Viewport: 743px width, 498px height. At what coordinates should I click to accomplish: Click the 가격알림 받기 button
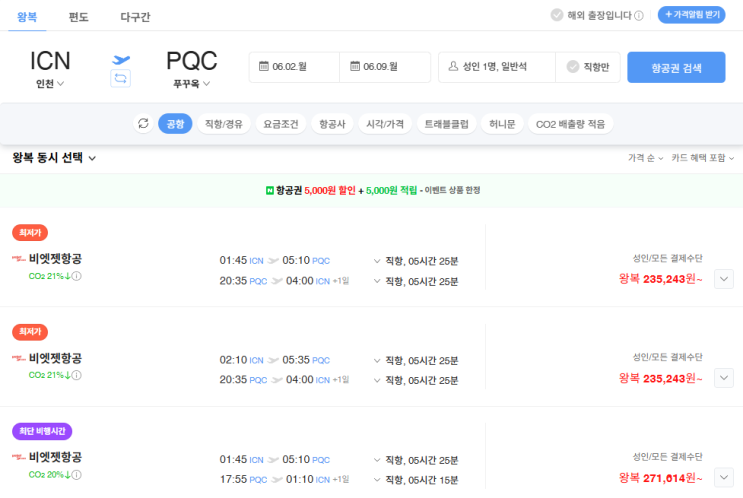point(691,16)
